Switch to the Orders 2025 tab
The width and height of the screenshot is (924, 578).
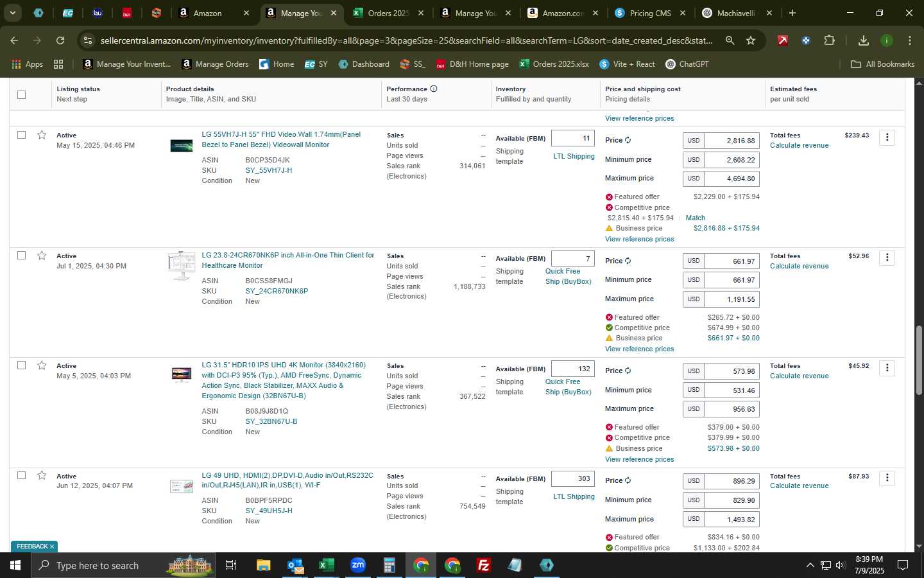click(388, 13)
